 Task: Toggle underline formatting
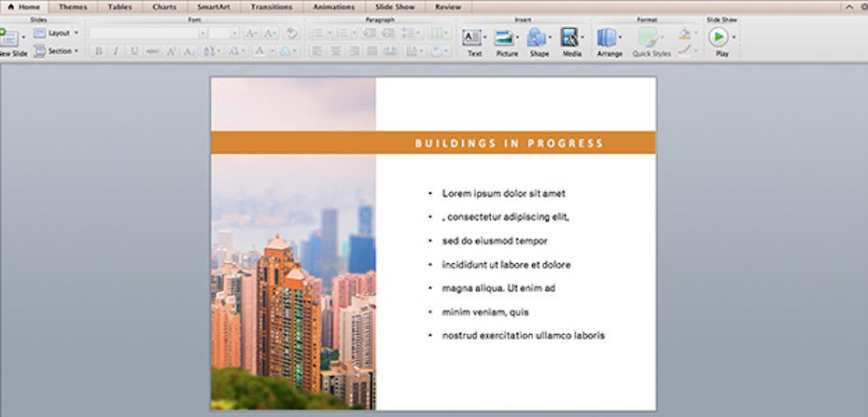(x=134, y=51)
